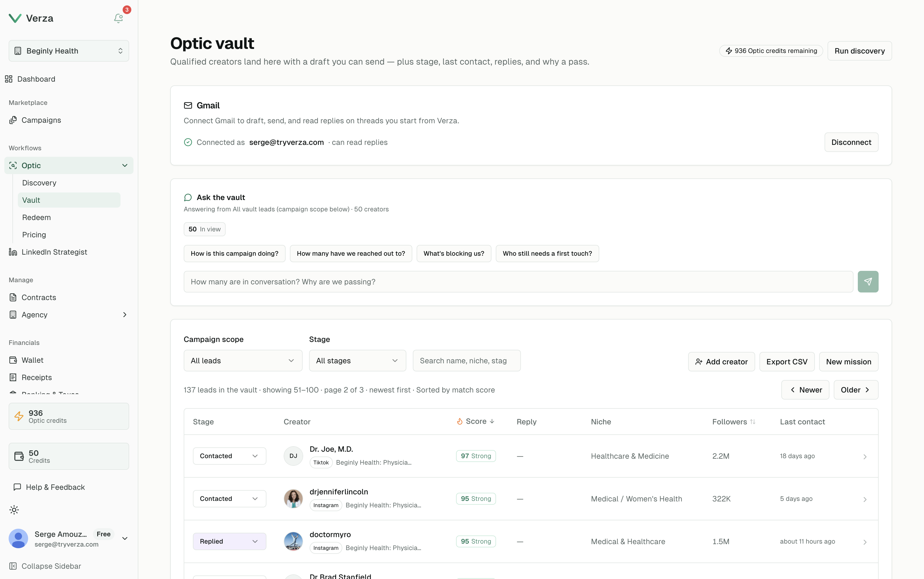924x579 pixels.
Task: Focus the search name, niche, stage field
Action: 466,360
